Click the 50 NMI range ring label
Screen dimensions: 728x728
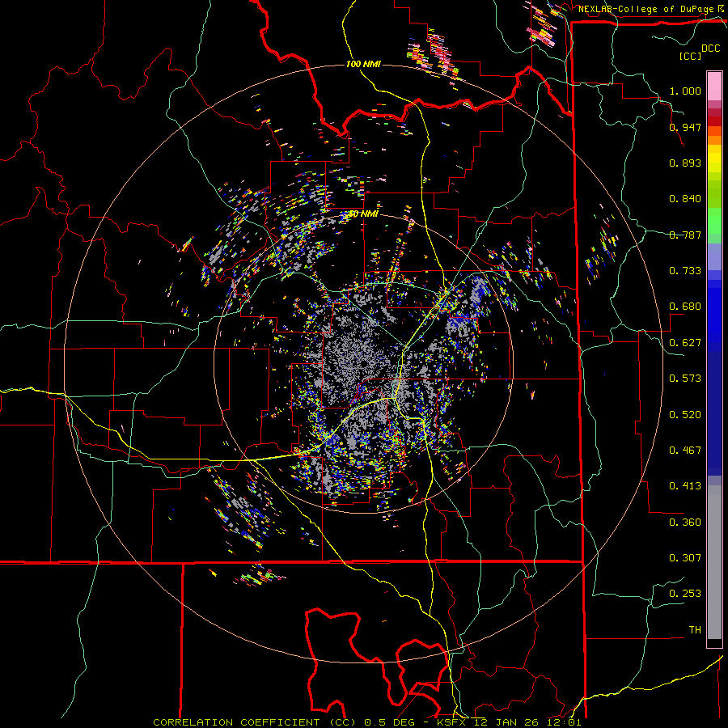(363, 214)
